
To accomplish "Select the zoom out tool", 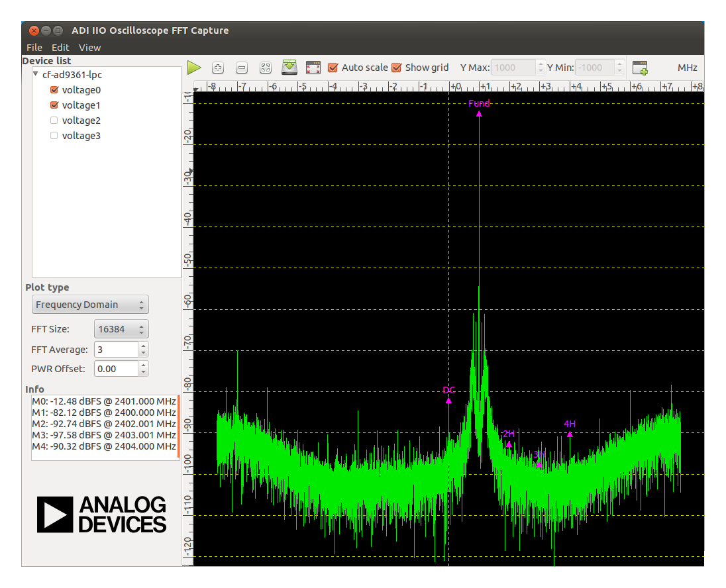I will point(242,67).
